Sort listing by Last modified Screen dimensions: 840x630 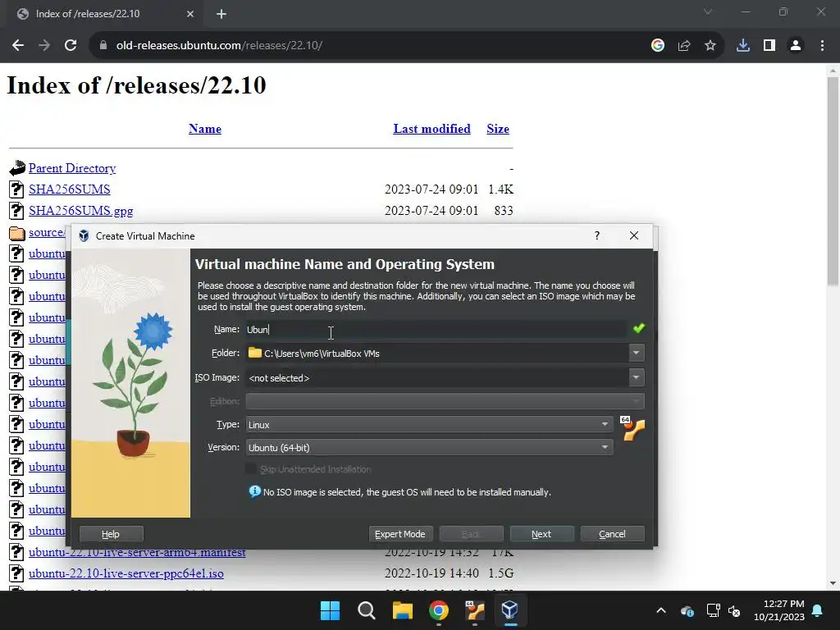(431, 129)
